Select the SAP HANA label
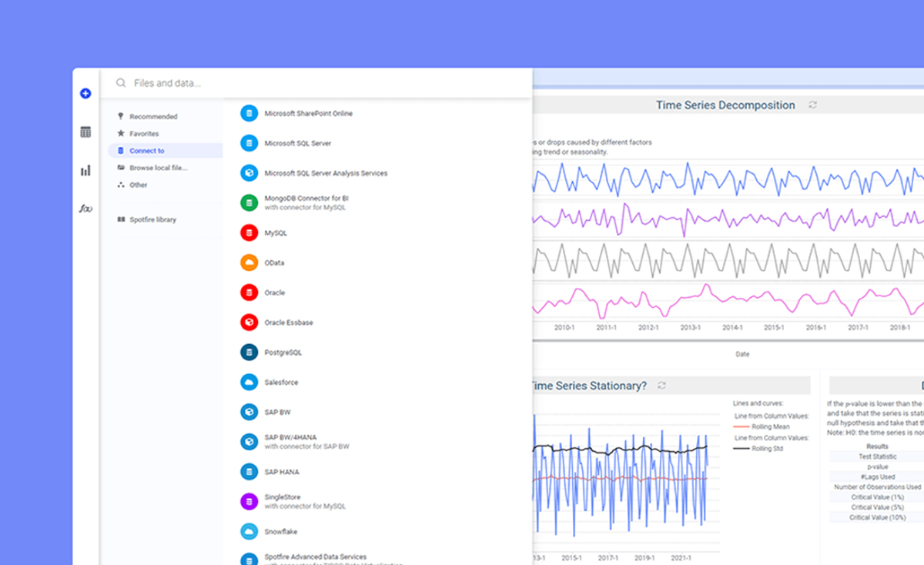The image size is (924, 565). pyautogui.click(x=282, y=472)
